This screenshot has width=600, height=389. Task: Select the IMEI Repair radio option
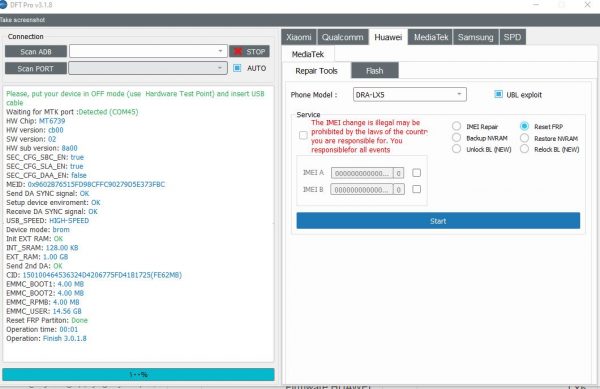[x=456, y=126]
